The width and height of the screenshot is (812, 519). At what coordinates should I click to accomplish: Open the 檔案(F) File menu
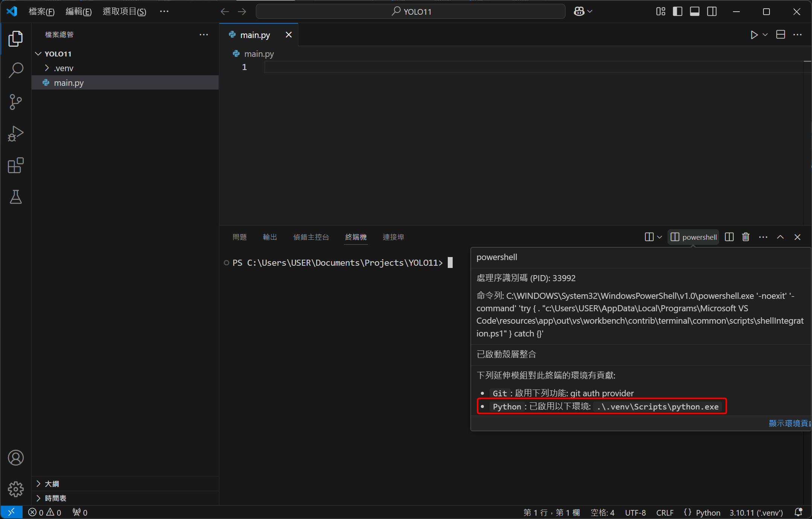pyautogui.click(x=41, y=12)
